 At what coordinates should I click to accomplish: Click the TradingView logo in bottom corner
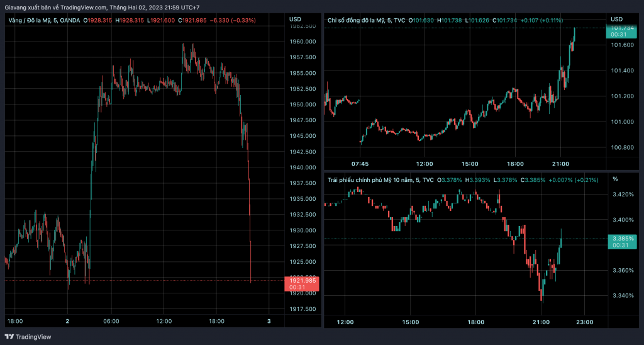(30, 337)
